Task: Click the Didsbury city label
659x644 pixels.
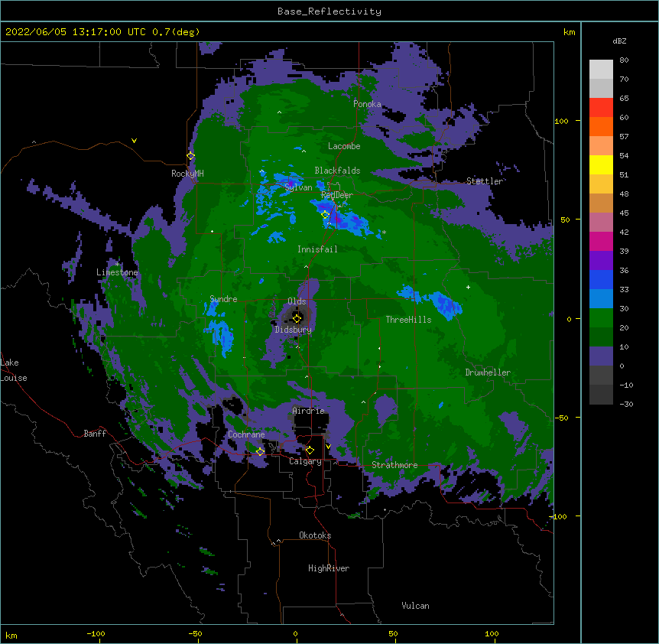Action: 294,330
